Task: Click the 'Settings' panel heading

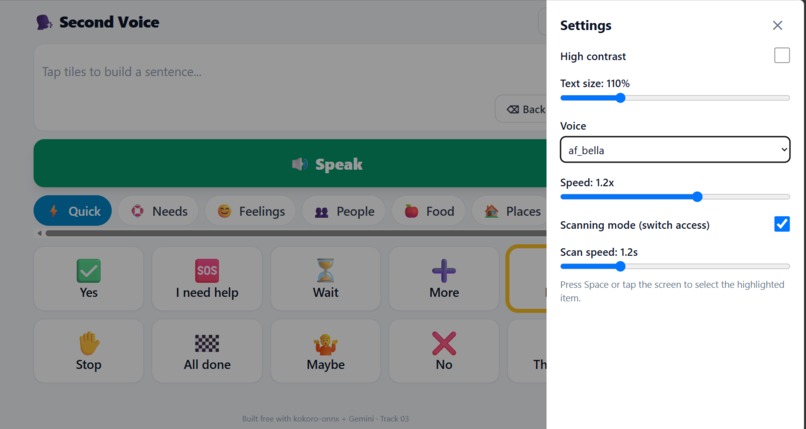Action: (585, 25)
